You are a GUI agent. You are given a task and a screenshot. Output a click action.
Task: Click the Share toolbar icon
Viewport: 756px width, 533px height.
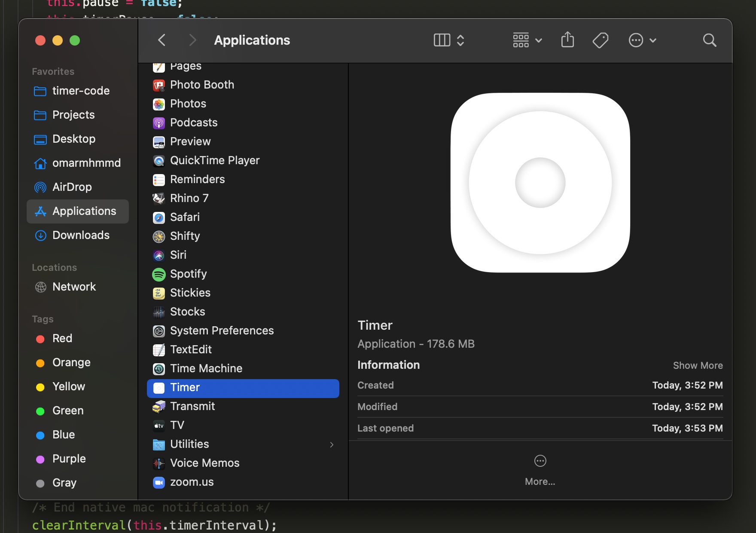click(x=567, y=40)
